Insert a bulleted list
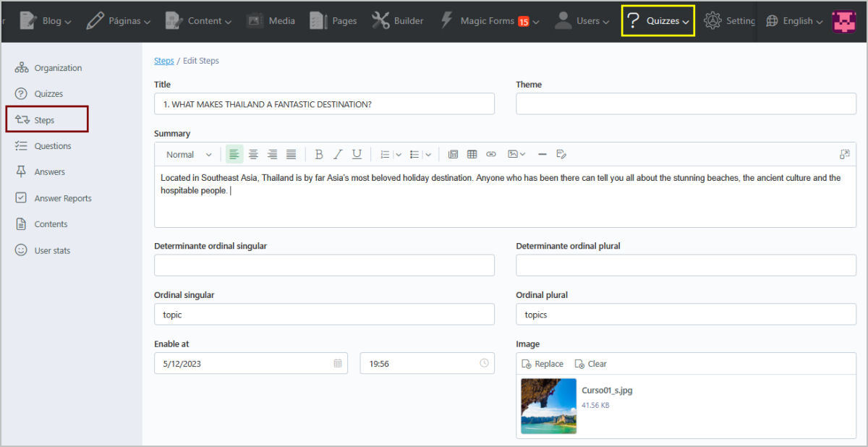 point(414,154)
